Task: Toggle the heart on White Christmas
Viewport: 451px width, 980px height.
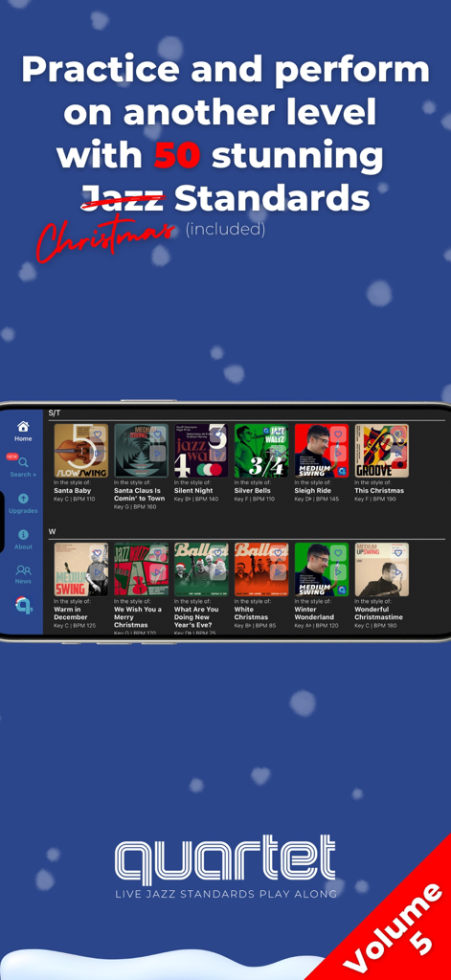Action: click(278, 553)
